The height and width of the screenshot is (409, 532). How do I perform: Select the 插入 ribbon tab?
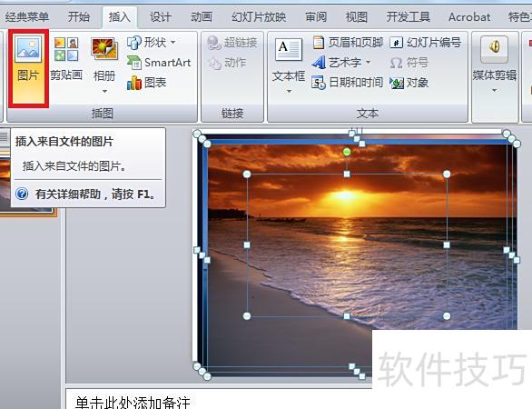point(120,16)
